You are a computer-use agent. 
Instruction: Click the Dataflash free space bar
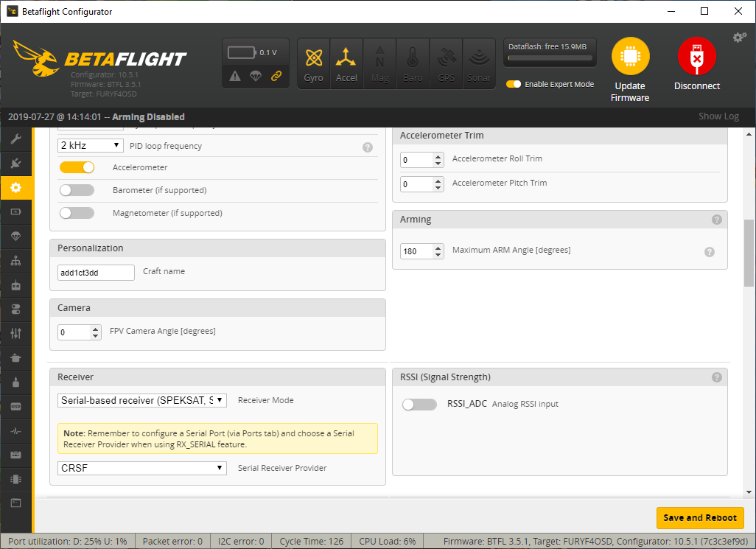click(550, 57)
